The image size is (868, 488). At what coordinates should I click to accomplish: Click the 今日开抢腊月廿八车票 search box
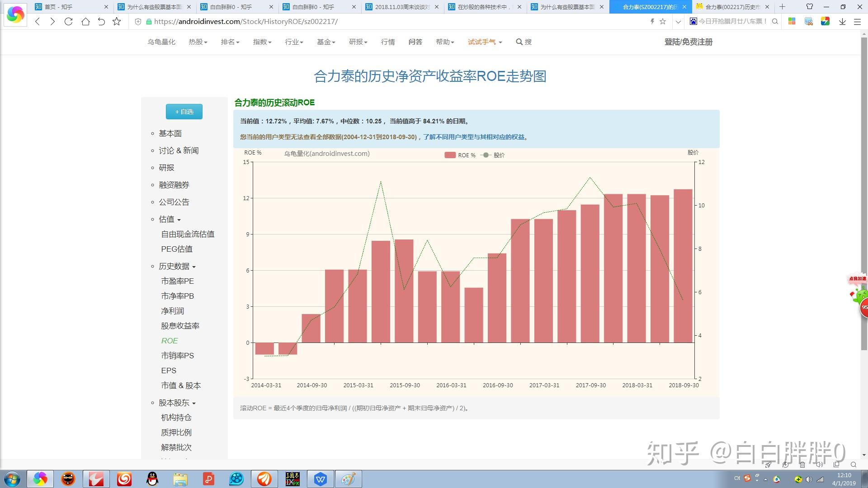click(x=732, y=21)
